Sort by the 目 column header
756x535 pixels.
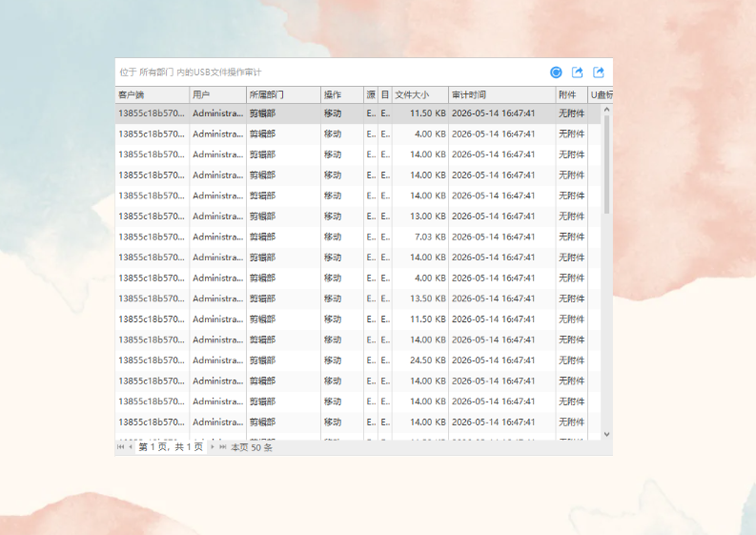coord(385,94)
